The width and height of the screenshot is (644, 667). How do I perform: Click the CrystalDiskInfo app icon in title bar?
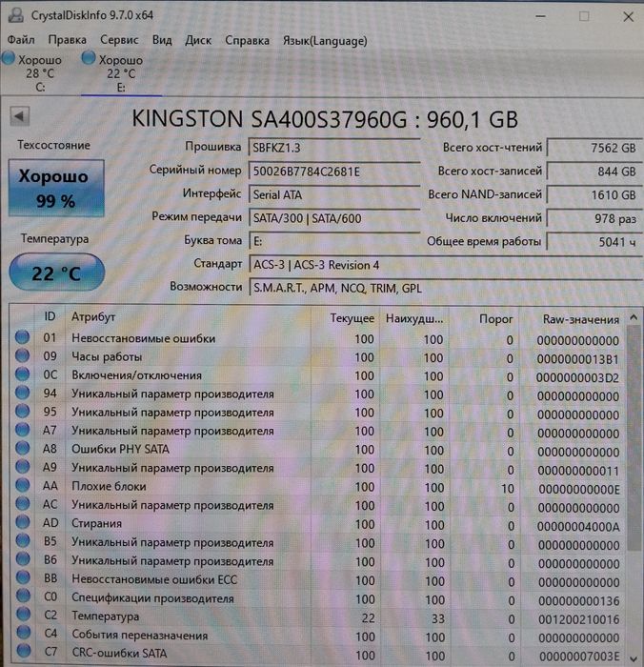[16, 15]
